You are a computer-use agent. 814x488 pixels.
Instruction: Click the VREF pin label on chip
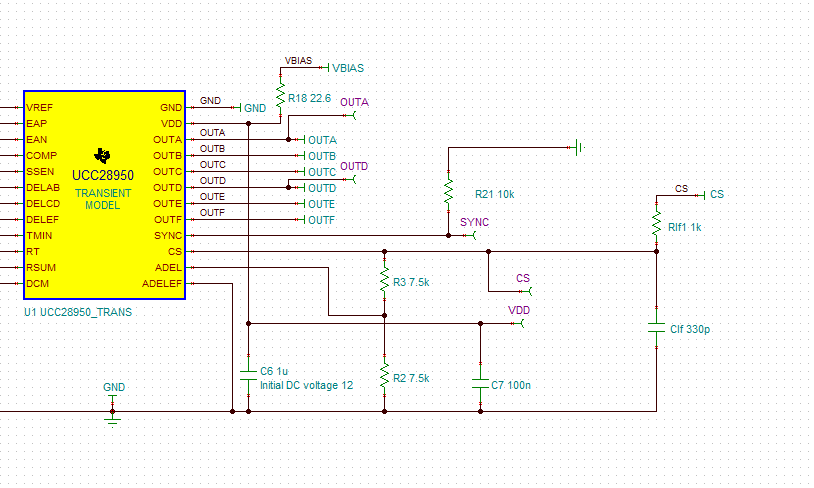(x=39, y=107)
